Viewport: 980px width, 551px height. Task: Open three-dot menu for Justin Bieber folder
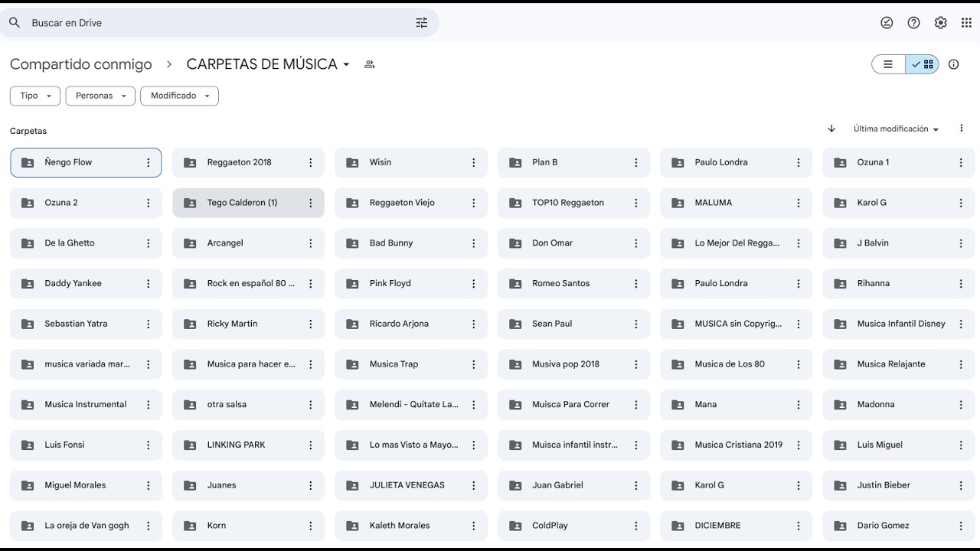[961, 485]
